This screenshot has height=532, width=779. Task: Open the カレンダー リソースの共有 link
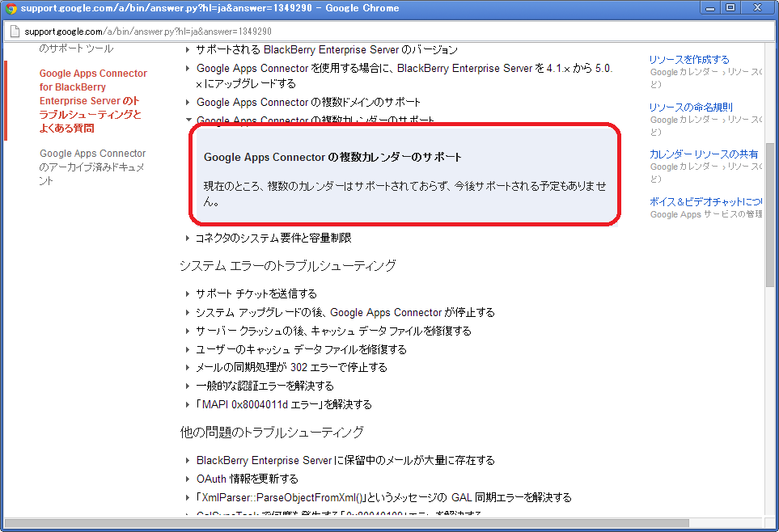pos(704,154)
